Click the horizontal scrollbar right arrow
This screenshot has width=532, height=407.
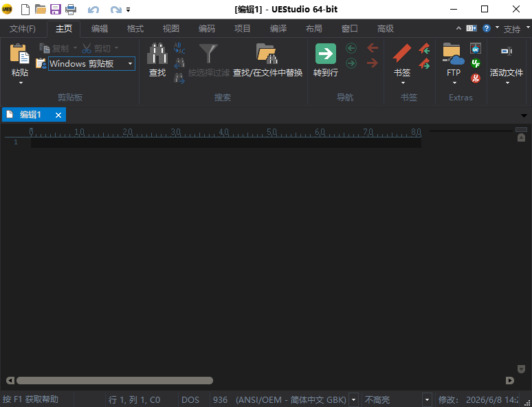(x=509, y=380)
